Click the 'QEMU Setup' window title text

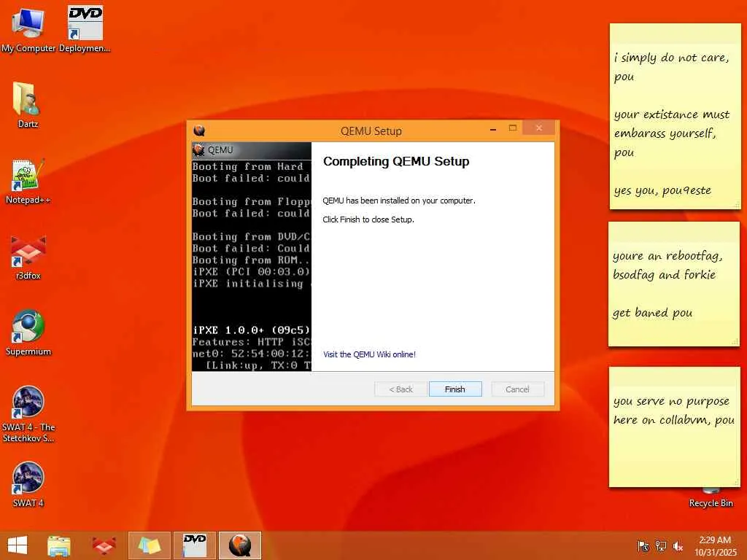[x=371, y=131]
